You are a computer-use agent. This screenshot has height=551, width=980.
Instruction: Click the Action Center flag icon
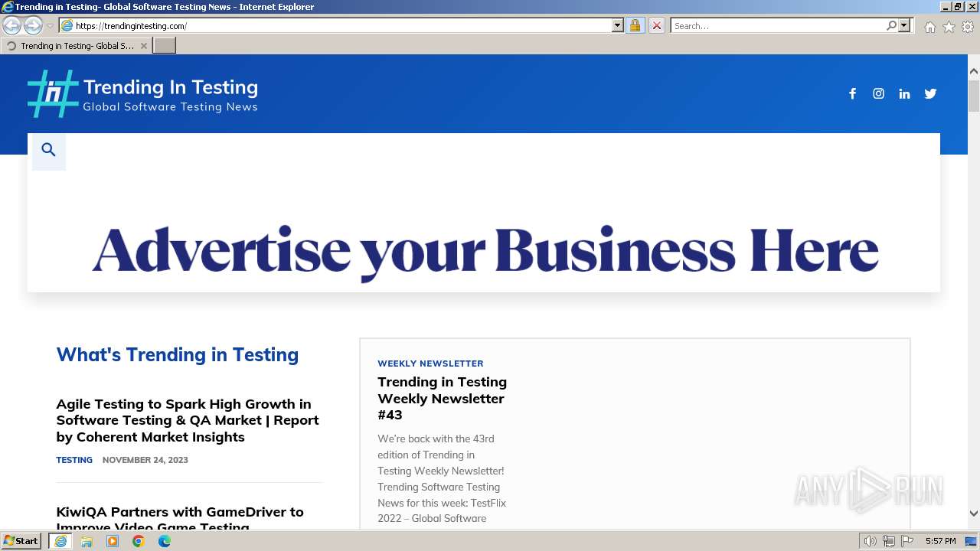point(907,541)
